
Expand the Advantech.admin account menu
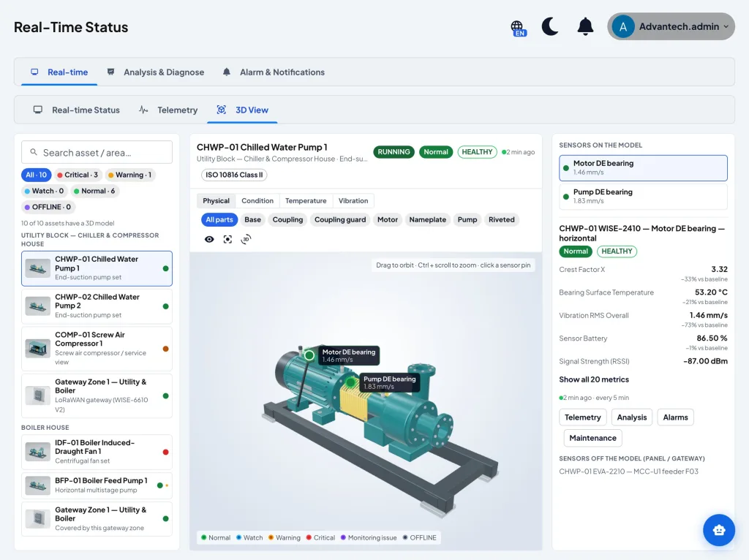tap(671, 27)
